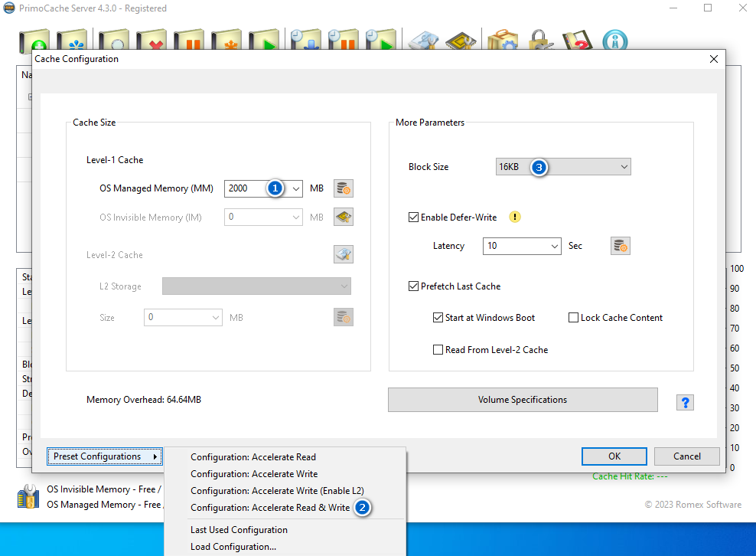Select Configuration: Accelerate Write preset

click(254, 474)
